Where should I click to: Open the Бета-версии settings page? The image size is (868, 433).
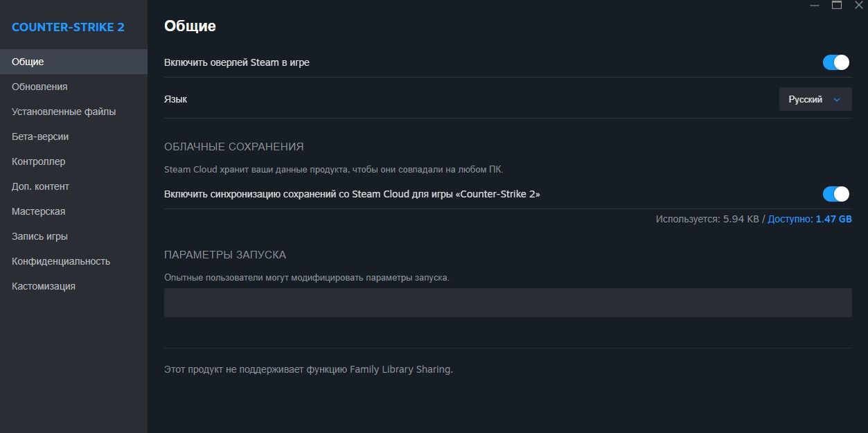pos(40,136)
